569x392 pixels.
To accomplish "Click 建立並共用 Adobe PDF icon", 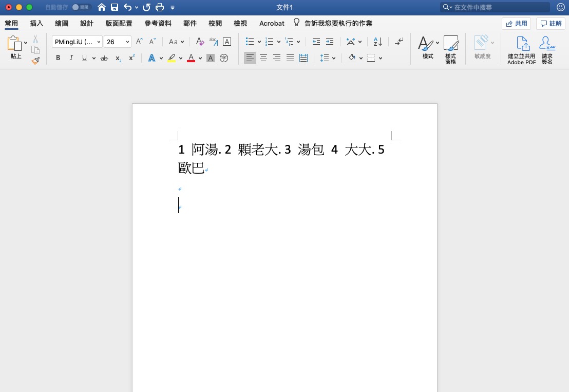I will point(521,50).
